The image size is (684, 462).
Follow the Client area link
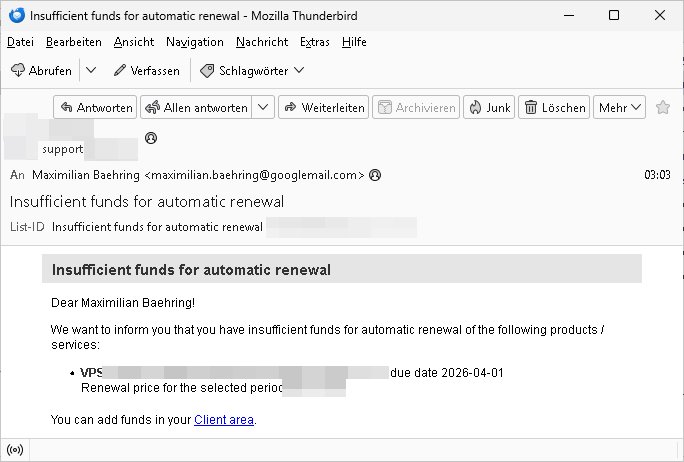(x=224, y=420)
